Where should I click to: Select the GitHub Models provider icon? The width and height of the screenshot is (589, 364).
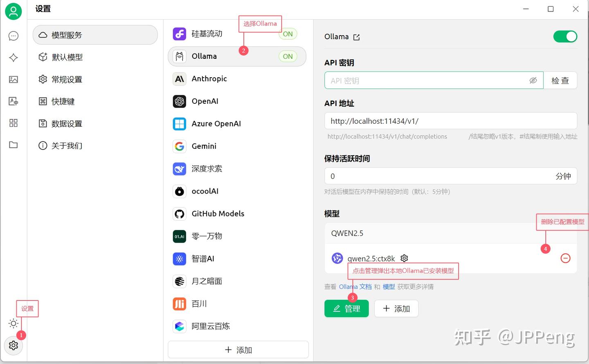pyautogui.click(x=180, y=214)
